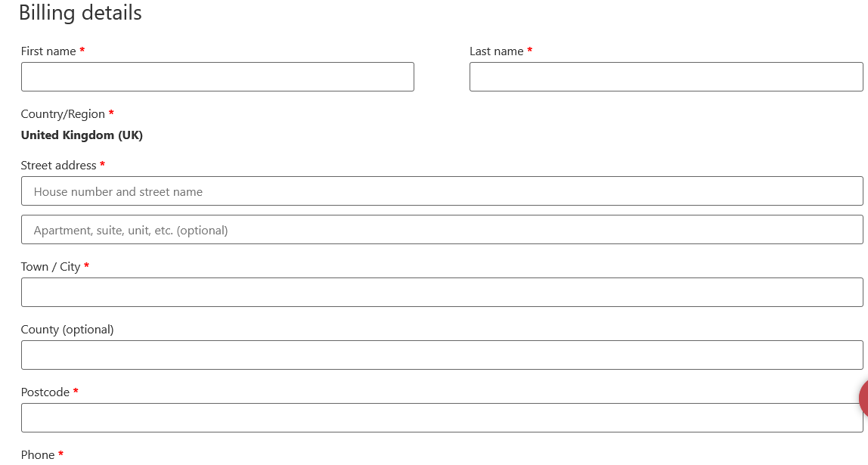Click the First name label
This screenshot has height=465, width=868.
48,51
